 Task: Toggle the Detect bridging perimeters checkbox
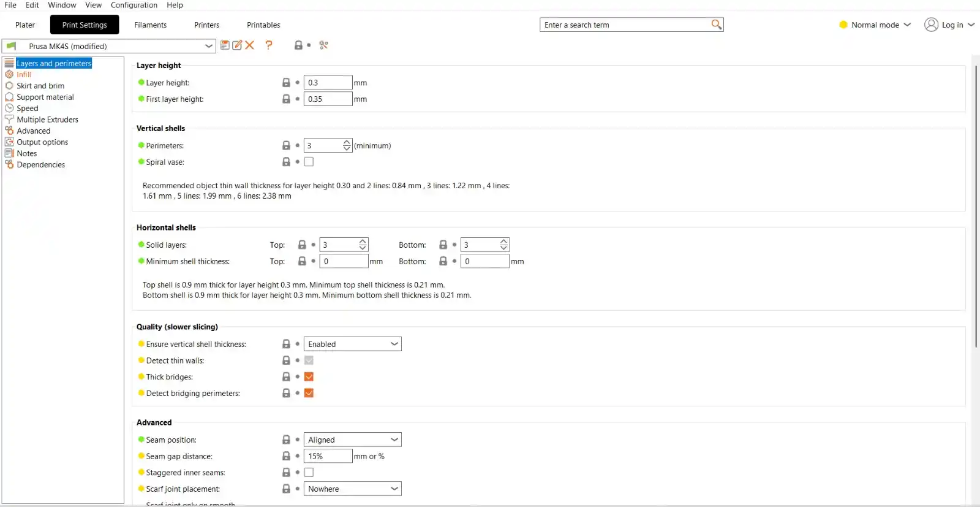coord(309,393)
